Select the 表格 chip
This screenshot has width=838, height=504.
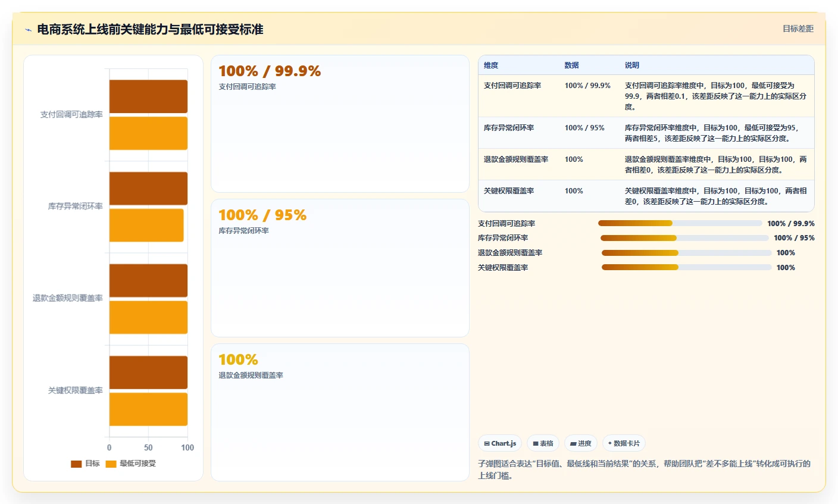click(543, 443)
